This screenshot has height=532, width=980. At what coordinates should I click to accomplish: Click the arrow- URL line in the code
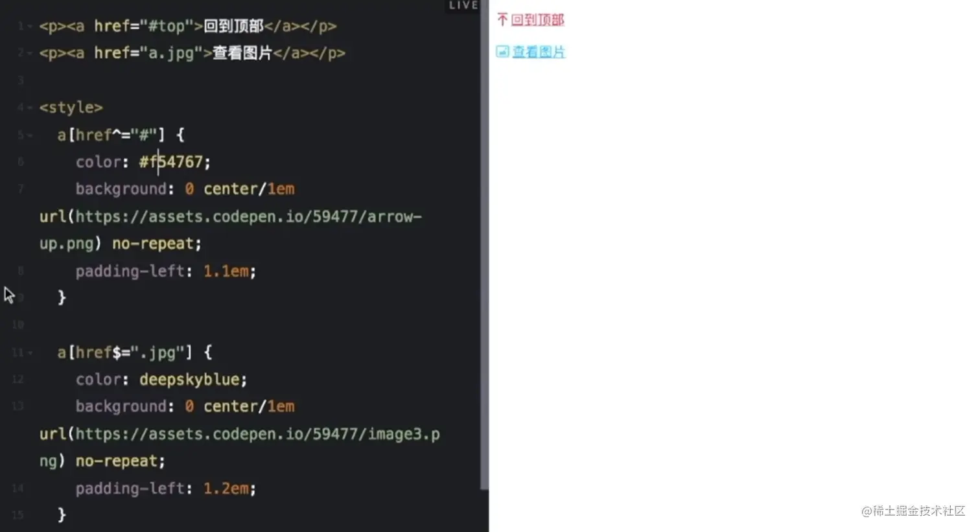click(x=231, y=216)
